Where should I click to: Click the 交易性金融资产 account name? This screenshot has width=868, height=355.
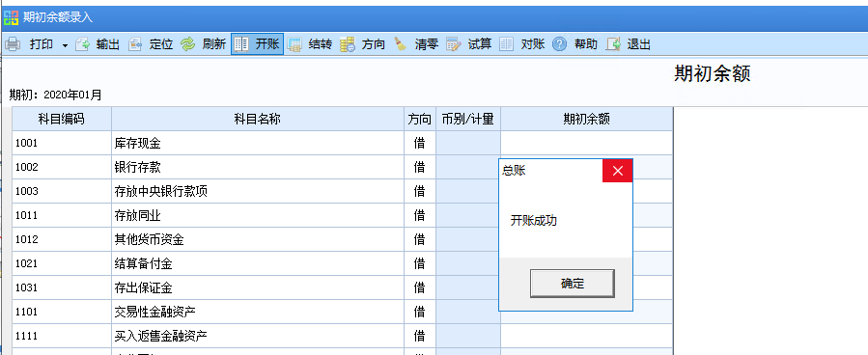coord(154,312)
